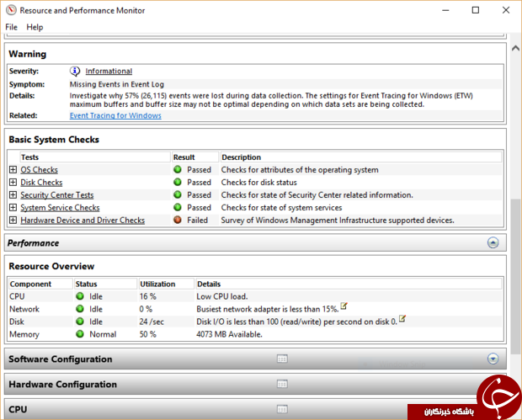Image resolution: width=522 pixels, height=420 pixels.
Task: Click the green status icon for Memory
Action: click(x=80, y=334)
